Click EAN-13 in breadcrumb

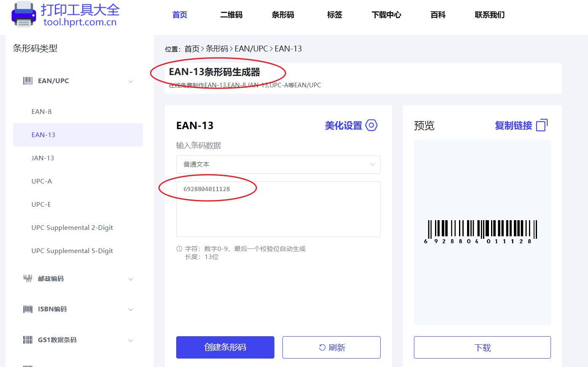point(288,49)
